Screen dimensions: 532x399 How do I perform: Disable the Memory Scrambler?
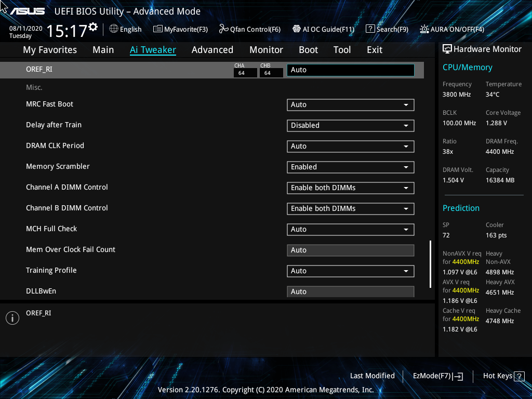[x=350, y=167]
